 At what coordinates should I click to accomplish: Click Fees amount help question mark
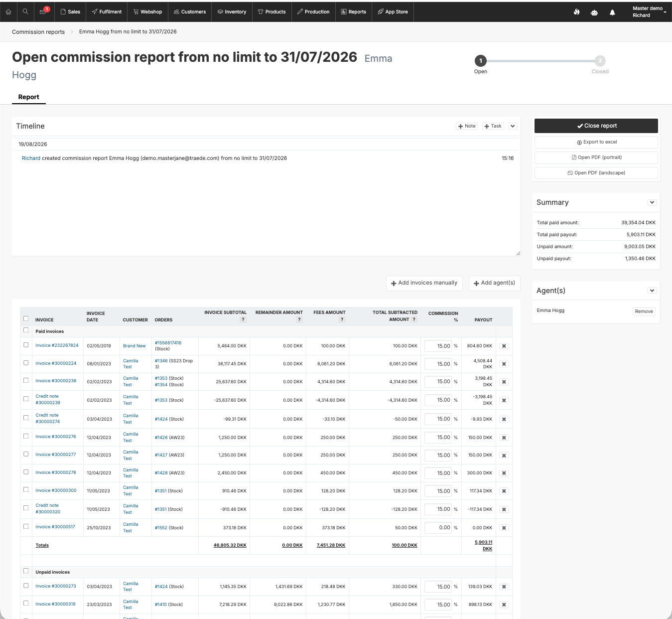click(x=342, y=319)
